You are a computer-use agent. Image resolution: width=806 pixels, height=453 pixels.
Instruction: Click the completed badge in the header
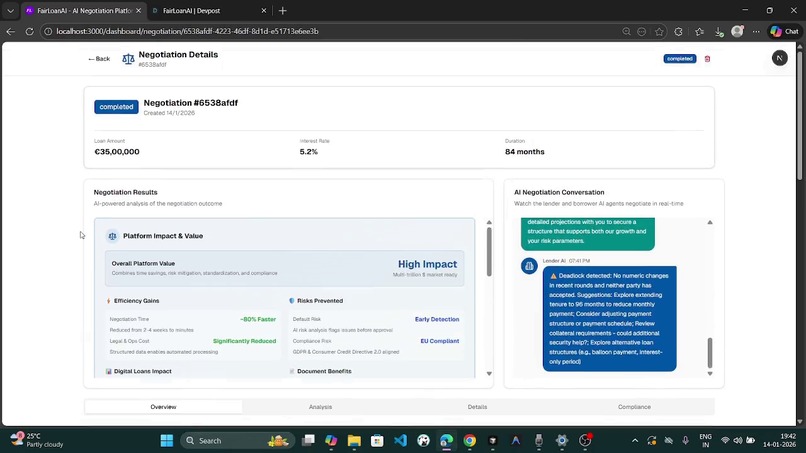click(x=680, y=59)
